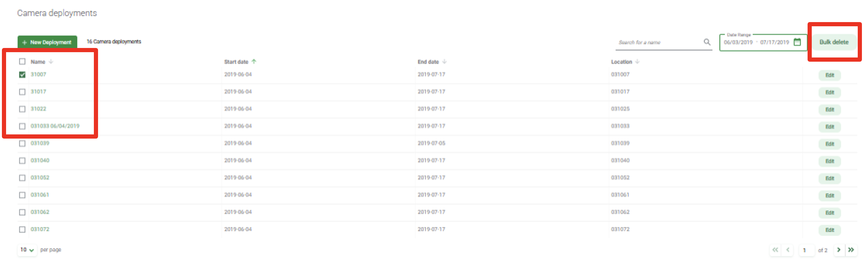Jump to last page arrow
The width and height of the screenshot is (868, 265).
pyautogui.click(x=851, y=250)
